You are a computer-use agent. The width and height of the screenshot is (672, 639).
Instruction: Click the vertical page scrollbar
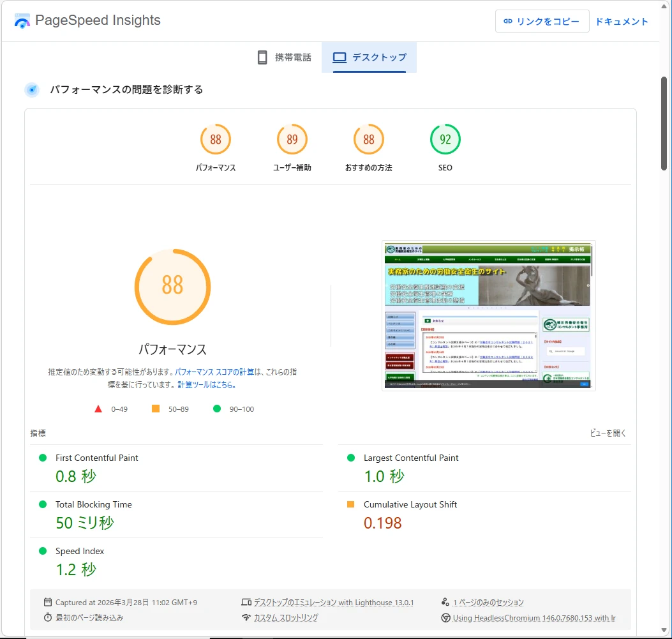(664, 121)
